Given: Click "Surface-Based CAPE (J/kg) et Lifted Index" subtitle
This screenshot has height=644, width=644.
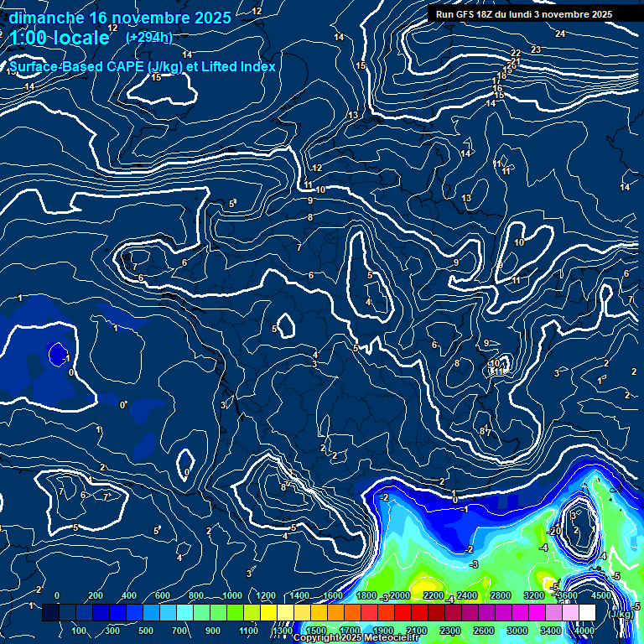Looking at the screenshot, I should [x=142, y=66].
